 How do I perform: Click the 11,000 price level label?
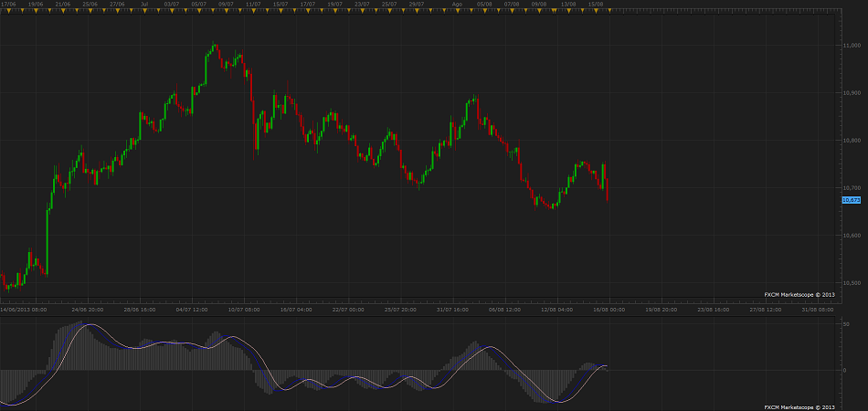point(852,45)
